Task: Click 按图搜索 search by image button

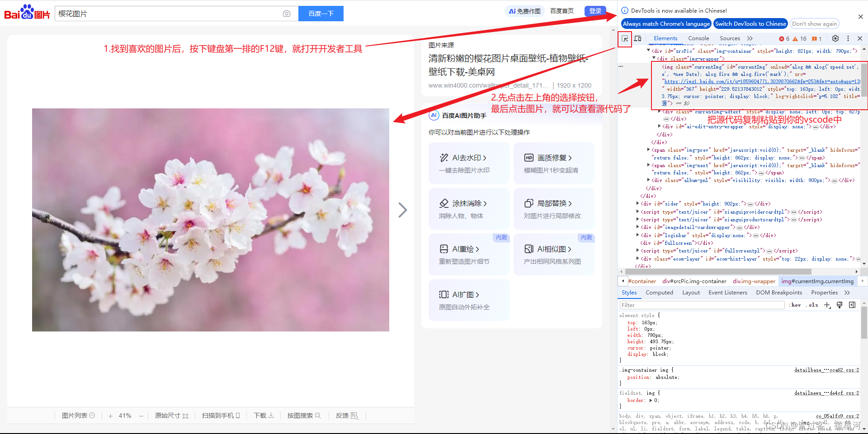Action: point(304,415)
